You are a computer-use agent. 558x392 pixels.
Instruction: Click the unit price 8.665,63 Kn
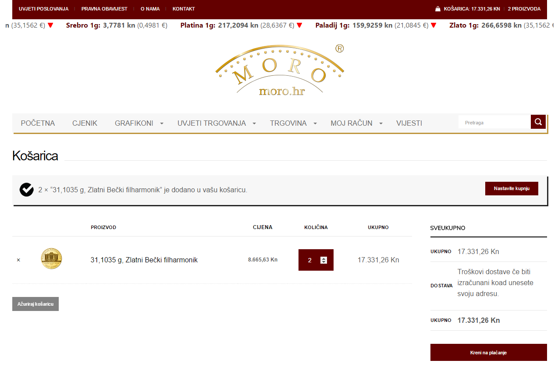click(263, 260)
